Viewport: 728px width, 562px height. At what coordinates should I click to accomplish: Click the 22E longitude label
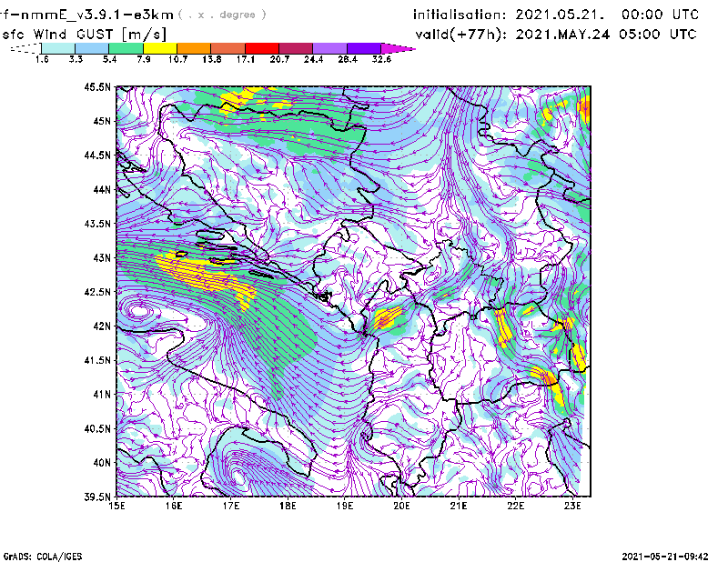[515, 506]
